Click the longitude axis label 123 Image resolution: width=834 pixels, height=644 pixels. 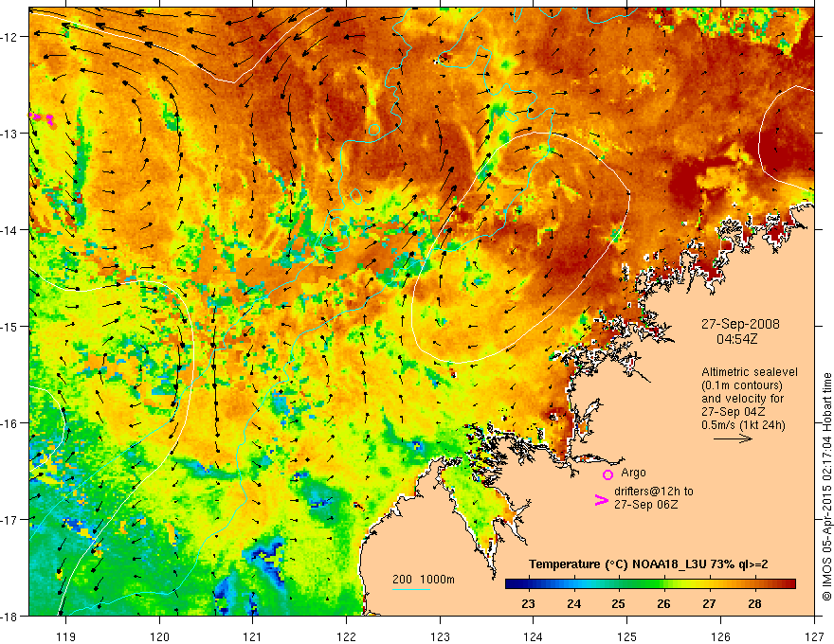440,636
